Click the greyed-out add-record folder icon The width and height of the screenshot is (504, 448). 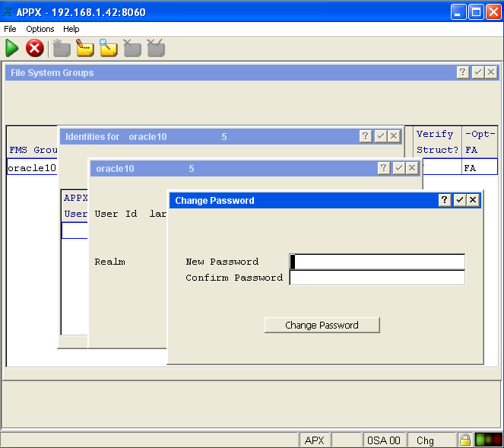tap(62, 49)
